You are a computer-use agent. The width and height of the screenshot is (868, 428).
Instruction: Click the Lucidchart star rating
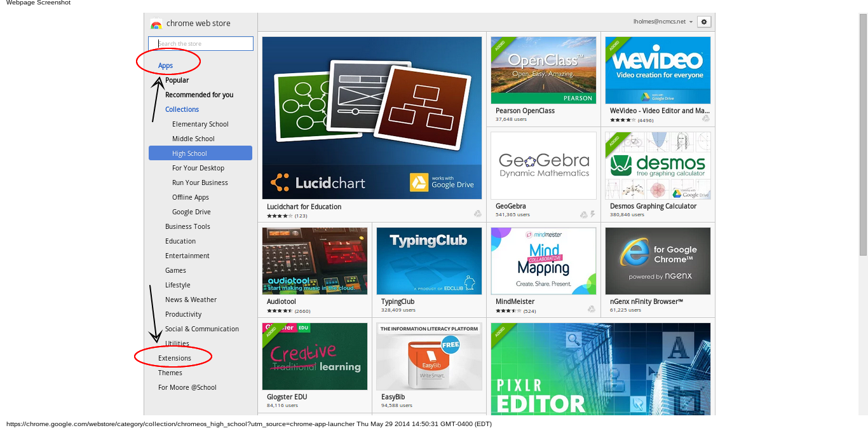(280, 216)
